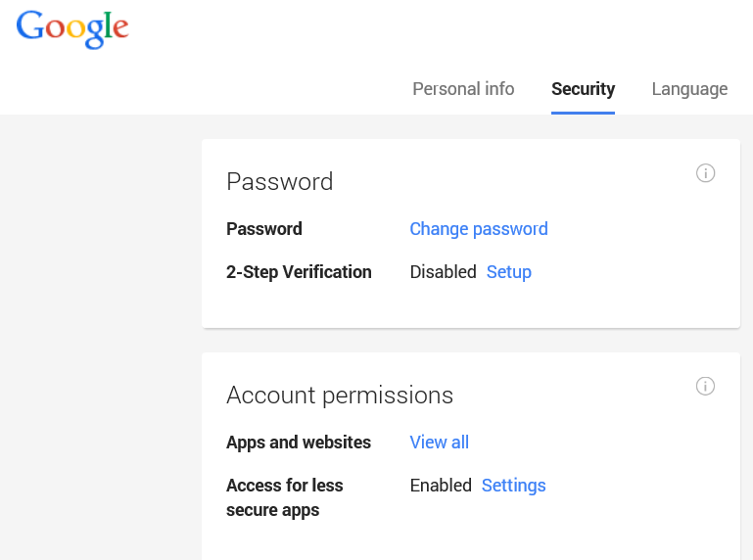
Task: Click the Disabled status text
Action: click(443, 272)
